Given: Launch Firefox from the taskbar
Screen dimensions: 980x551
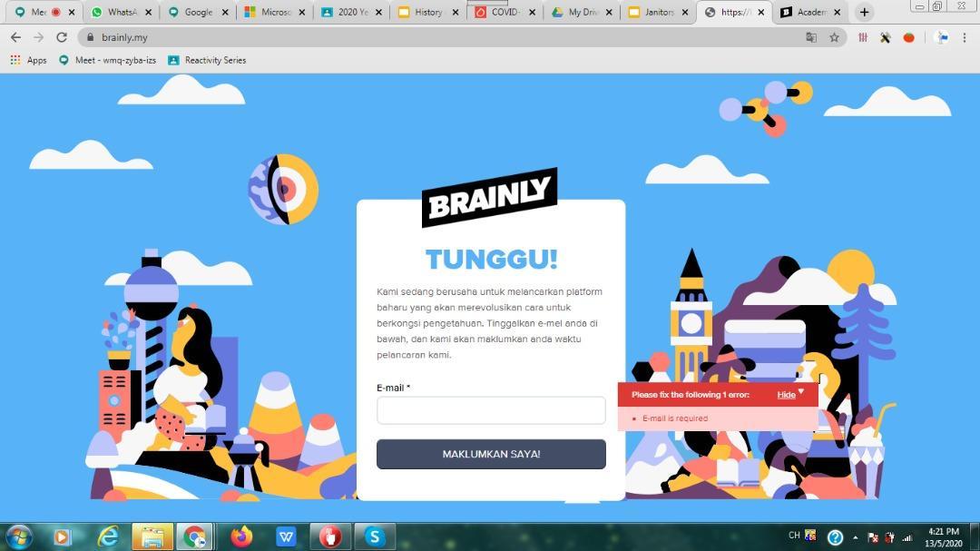Looking at the screenshot, I should coord(241,536).
